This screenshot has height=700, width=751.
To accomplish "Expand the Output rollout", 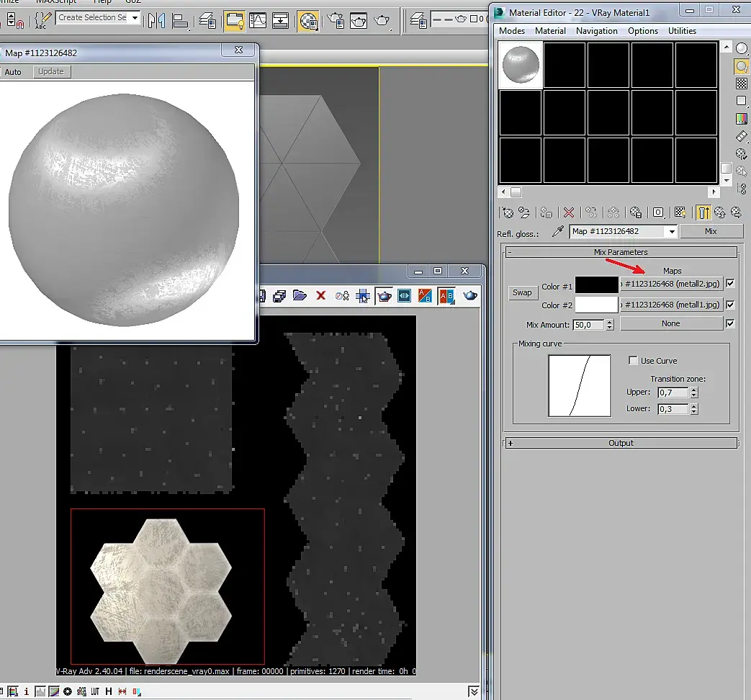I will [621, 443].
